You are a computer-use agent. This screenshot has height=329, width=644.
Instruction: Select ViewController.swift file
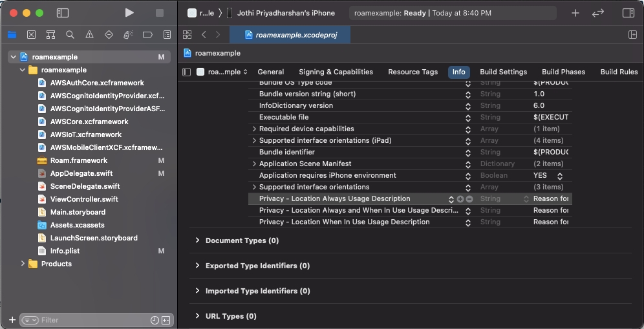[x=84, y=199]
